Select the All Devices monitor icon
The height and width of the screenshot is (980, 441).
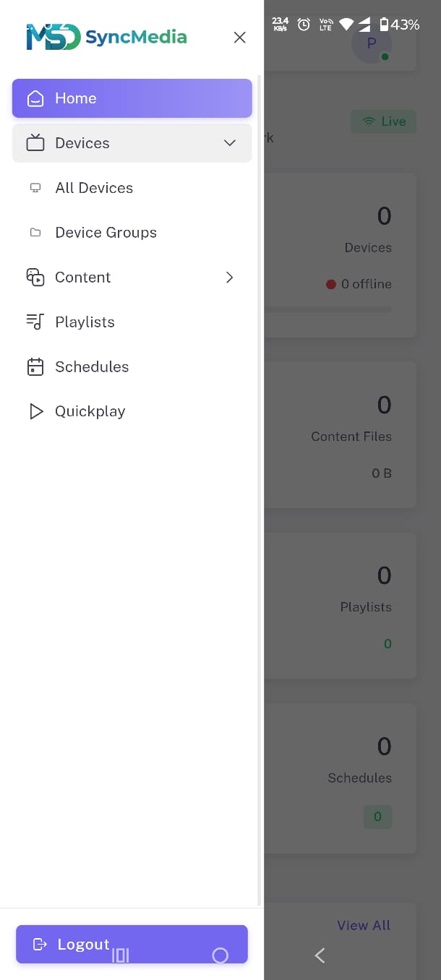[x=35, y=188]
